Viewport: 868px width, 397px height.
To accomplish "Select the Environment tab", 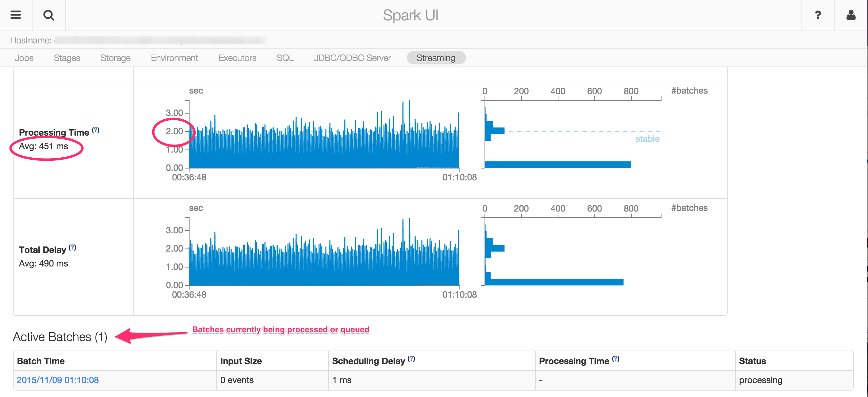I will coord(174,58).
